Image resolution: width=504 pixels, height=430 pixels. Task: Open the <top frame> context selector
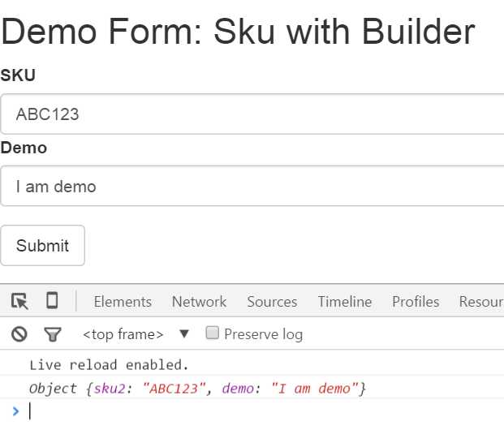pos(123,334)
